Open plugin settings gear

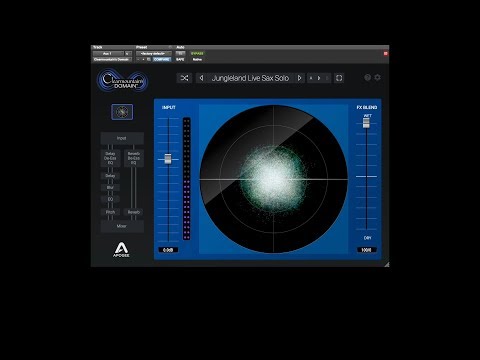coord(377,77)
